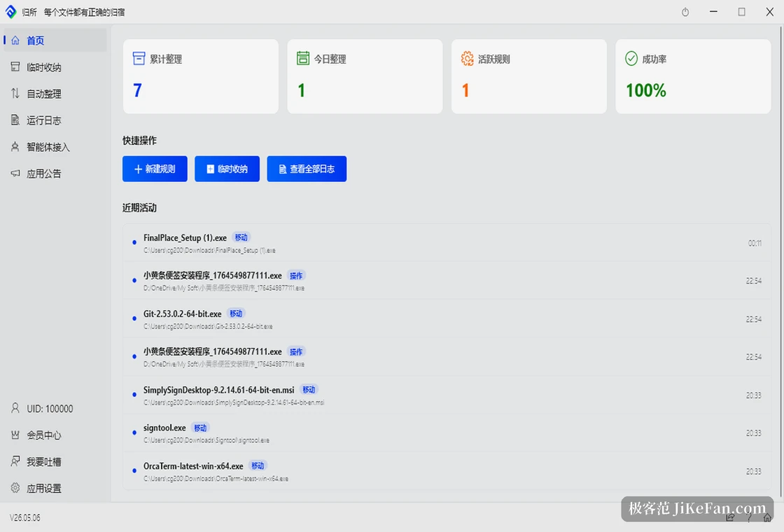
Task: Click the 查看全部日志 button
Action: 307,169
